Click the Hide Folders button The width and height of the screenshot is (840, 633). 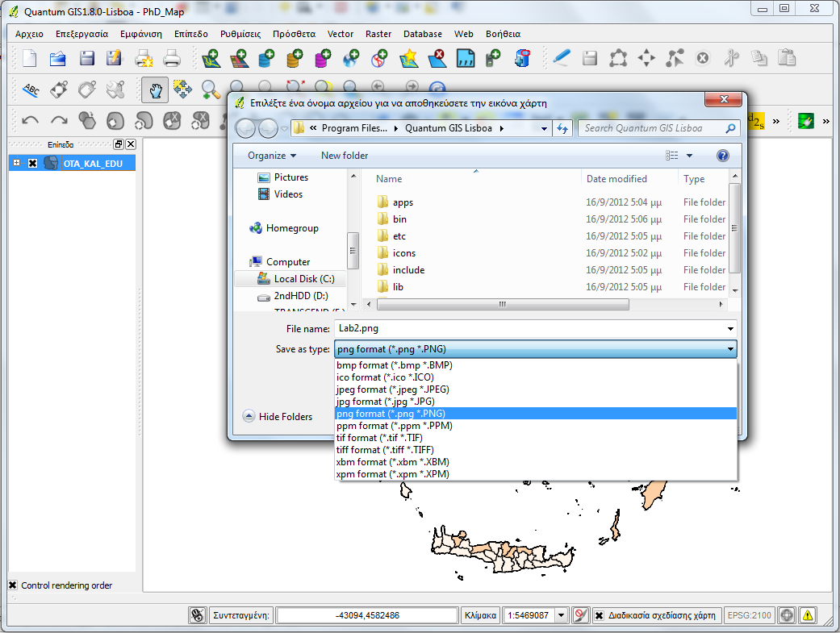(x=278, y=417)
